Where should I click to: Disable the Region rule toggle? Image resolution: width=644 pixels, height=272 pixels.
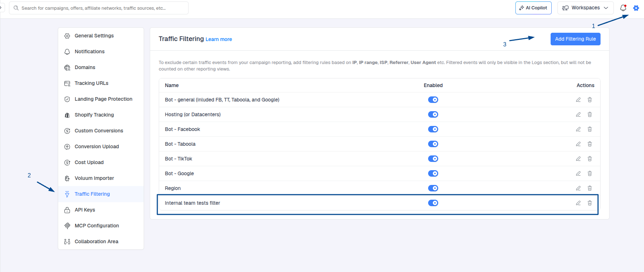point(433,188)
